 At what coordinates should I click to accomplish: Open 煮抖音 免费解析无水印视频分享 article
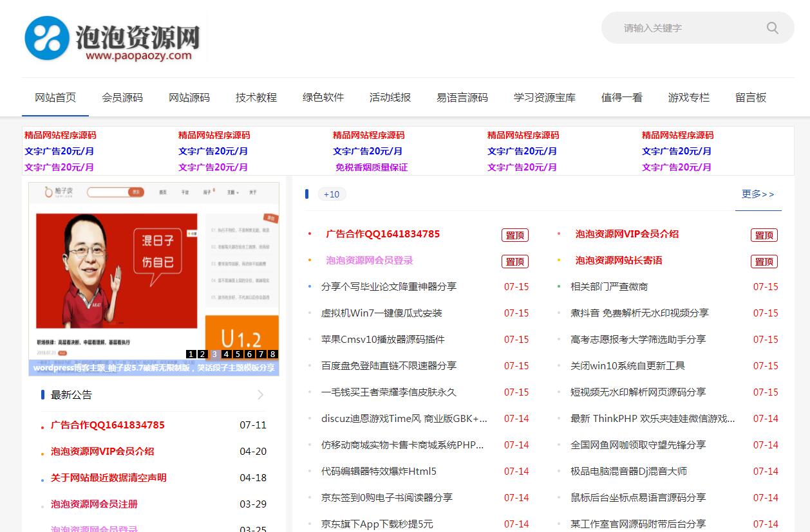(639, 313)
